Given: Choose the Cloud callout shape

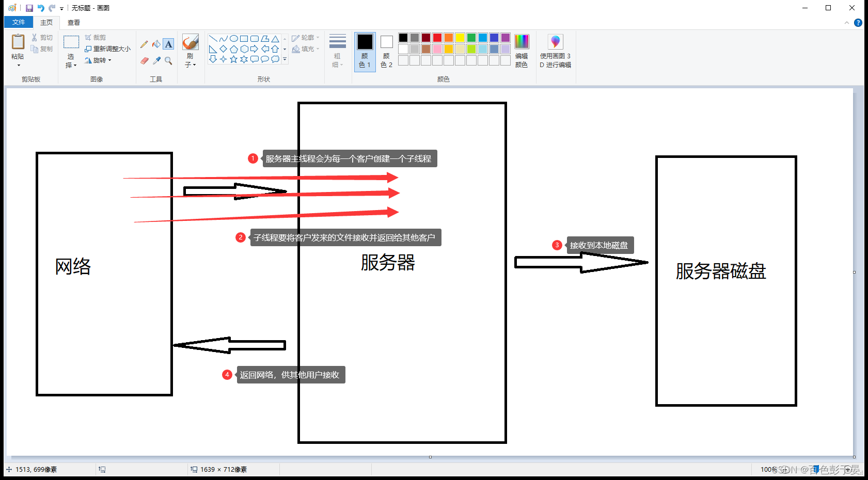Looking at the screenshot, I should click(x=275, y=59).
